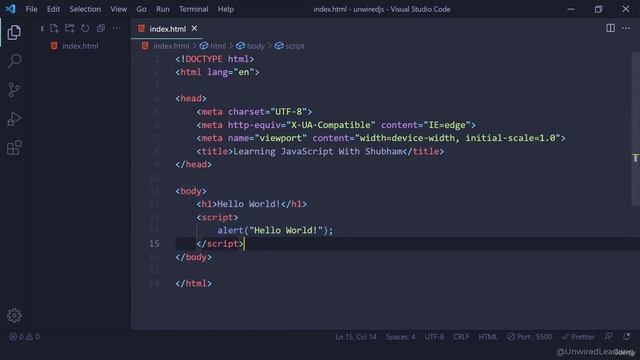The image size is (640, 360).
Task: Click the alert("Hello World!") code line
Action: click(275, 230)
